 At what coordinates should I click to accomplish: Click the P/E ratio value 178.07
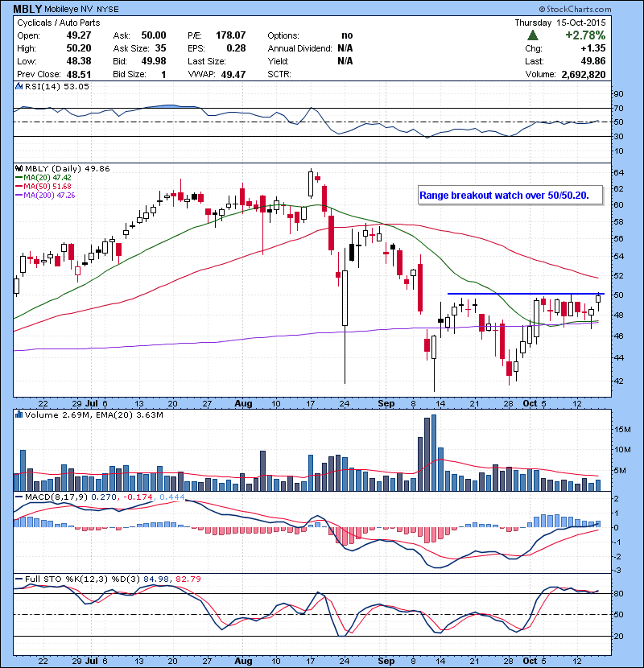[x=230, y=35]
